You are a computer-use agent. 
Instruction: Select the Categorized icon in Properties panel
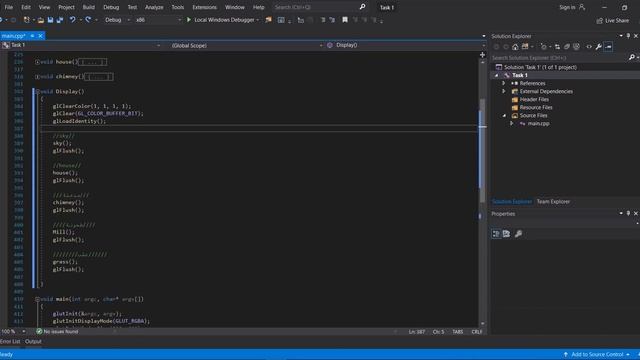point(496,233)
